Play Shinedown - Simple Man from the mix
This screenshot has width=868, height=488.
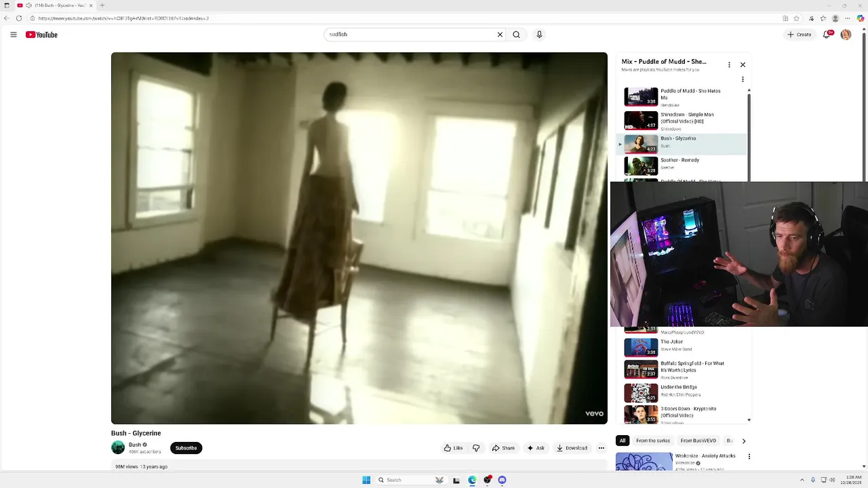(x=682, y=121)
